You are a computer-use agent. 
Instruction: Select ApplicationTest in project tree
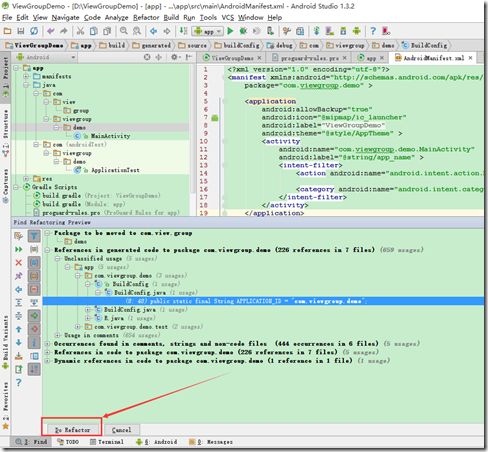coord(115,170)
